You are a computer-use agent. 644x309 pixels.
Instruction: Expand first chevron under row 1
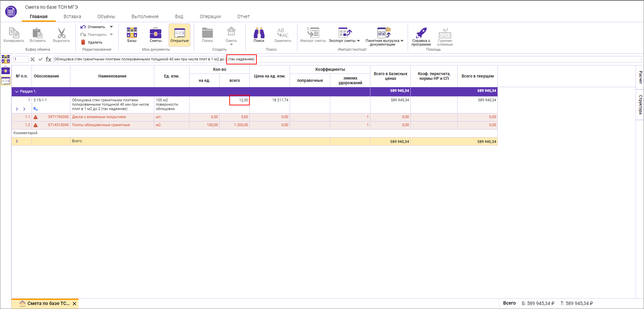click(x=17, y=109)
